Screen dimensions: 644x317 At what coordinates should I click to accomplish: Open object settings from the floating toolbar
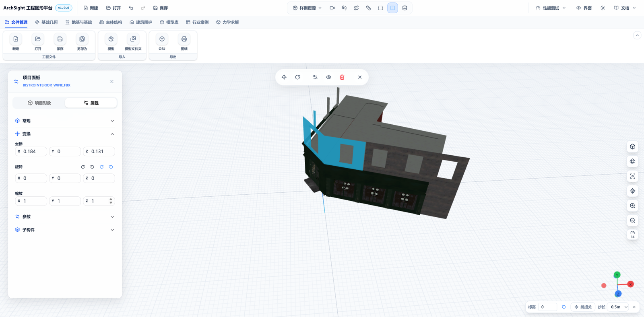click(315, 77)
